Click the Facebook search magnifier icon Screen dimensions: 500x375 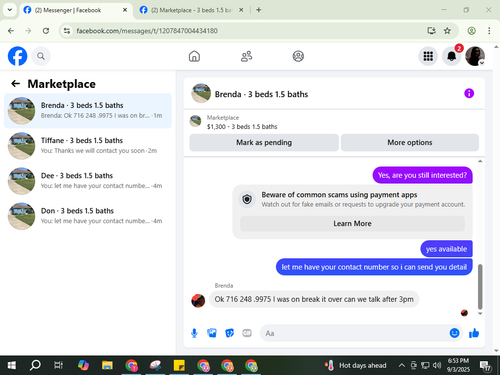pos(41,56)
